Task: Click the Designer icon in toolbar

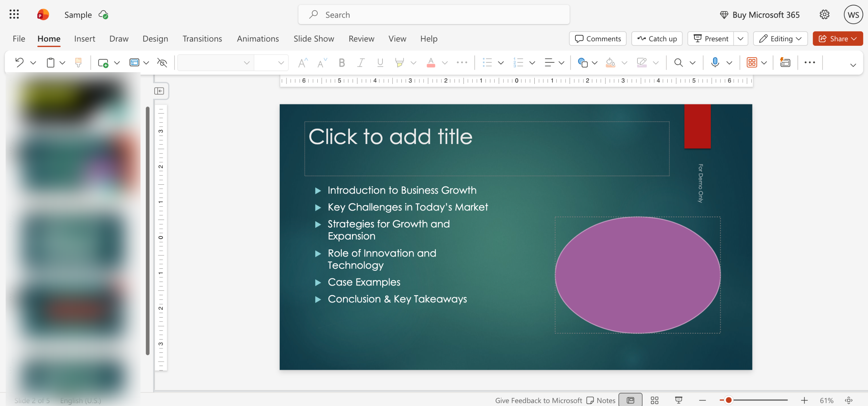Action: pos(785,63)
